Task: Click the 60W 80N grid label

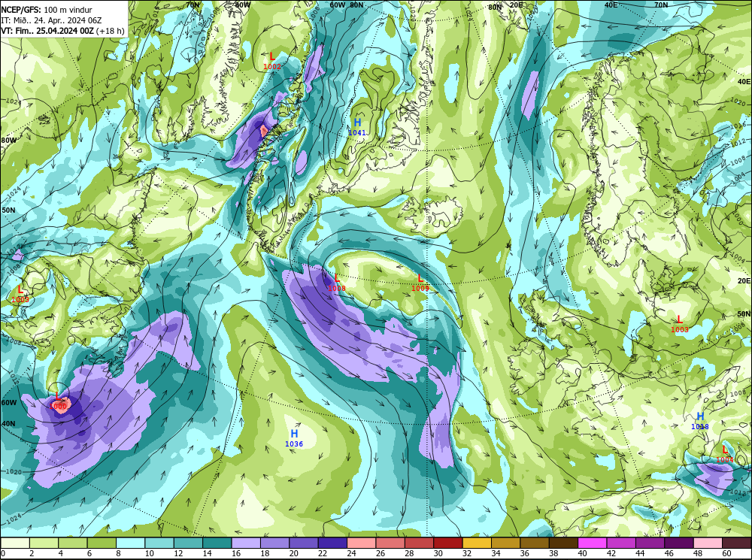Action: pos(347,5)
